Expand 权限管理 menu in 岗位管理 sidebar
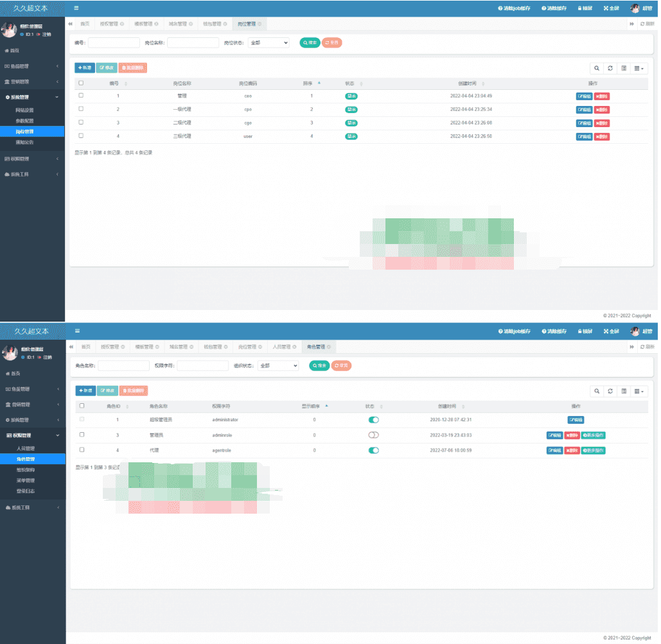Image resolution: width=661 pixels, height=644 pixels. [x=33, y=159]
